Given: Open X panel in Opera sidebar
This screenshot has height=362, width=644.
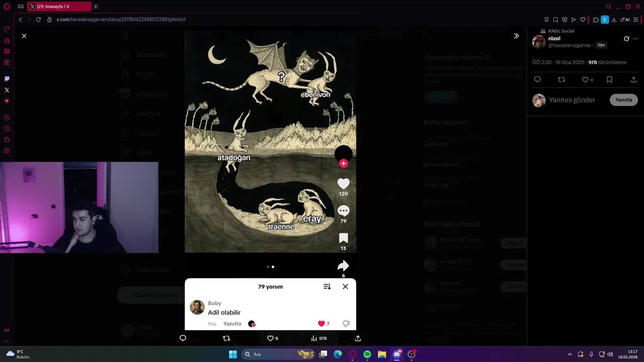Looking at the screenshot, I should pyautogui.click(x=7, y=90).
